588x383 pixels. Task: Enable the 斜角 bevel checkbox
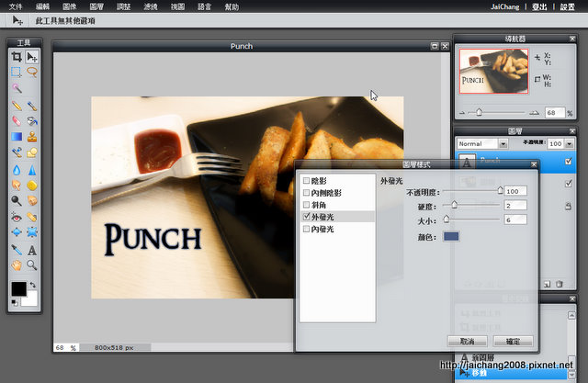click(x=306, y=205)
